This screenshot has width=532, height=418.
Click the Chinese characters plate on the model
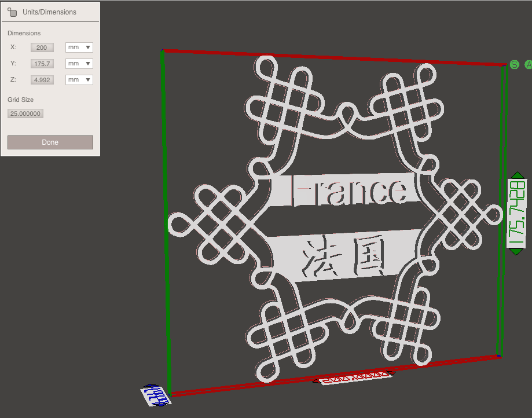click(x=344, y=257)
